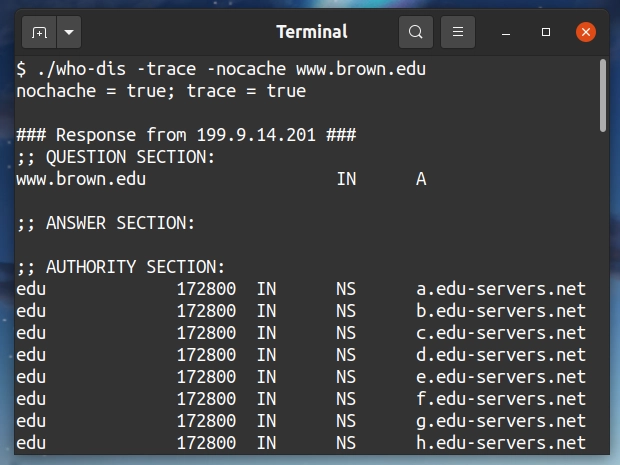Click the h.edu-servers.net nameserver entry
Screen dimensions: 620x465
[x=500, y=443]
